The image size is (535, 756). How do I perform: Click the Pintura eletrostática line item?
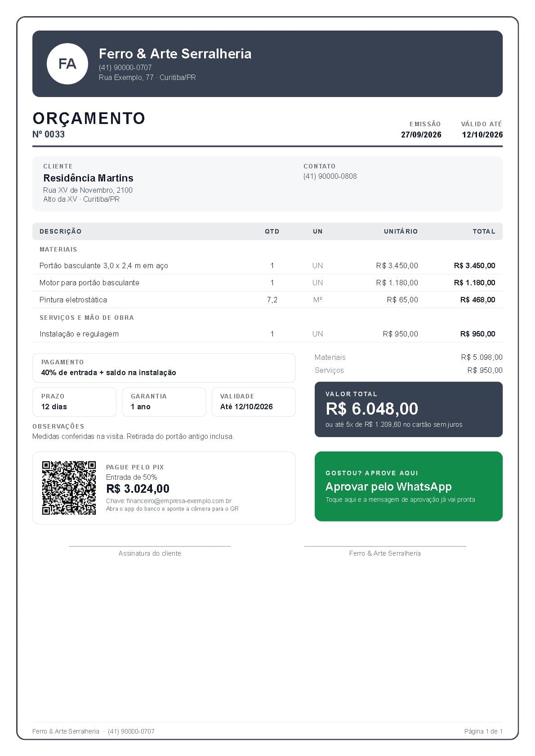click(x=267, y=300)
